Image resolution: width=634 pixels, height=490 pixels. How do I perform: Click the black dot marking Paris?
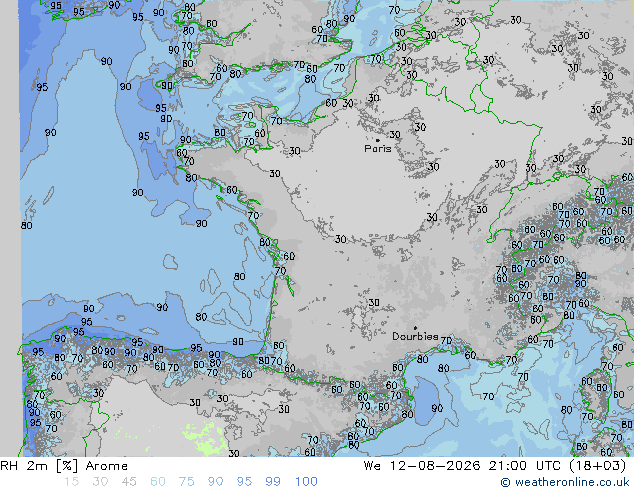pyautogui.click(x=378, y=140)
